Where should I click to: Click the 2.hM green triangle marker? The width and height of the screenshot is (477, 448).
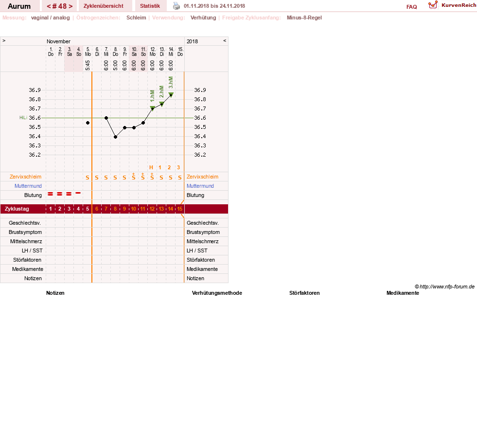[161, 104]
